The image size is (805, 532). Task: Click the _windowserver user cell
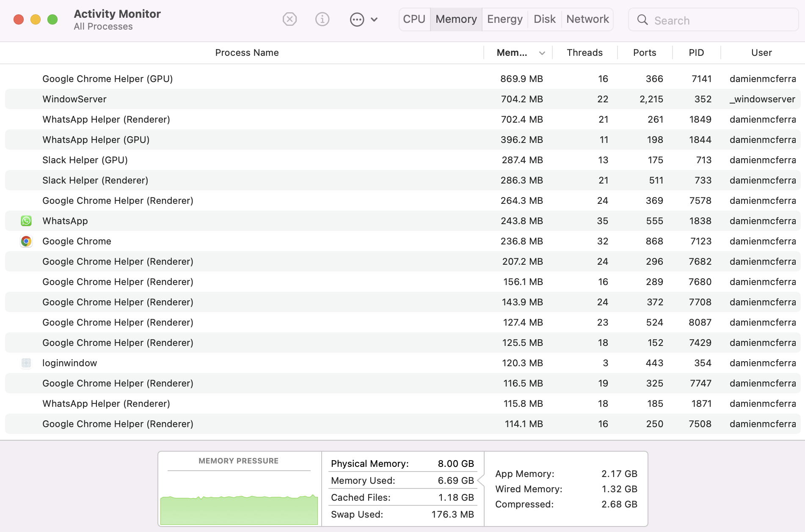click(x=762, y=99)
